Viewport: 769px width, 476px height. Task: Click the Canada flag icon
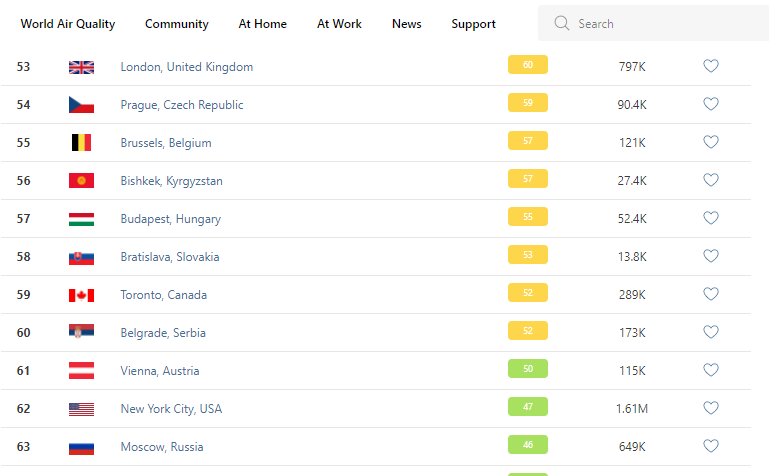point(81,295)
